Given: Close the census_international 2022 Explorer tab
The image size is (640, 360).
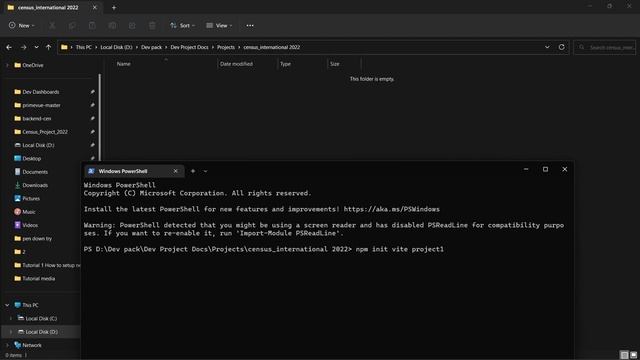Looking at the screenshot, I should click(x=95, y=7).
